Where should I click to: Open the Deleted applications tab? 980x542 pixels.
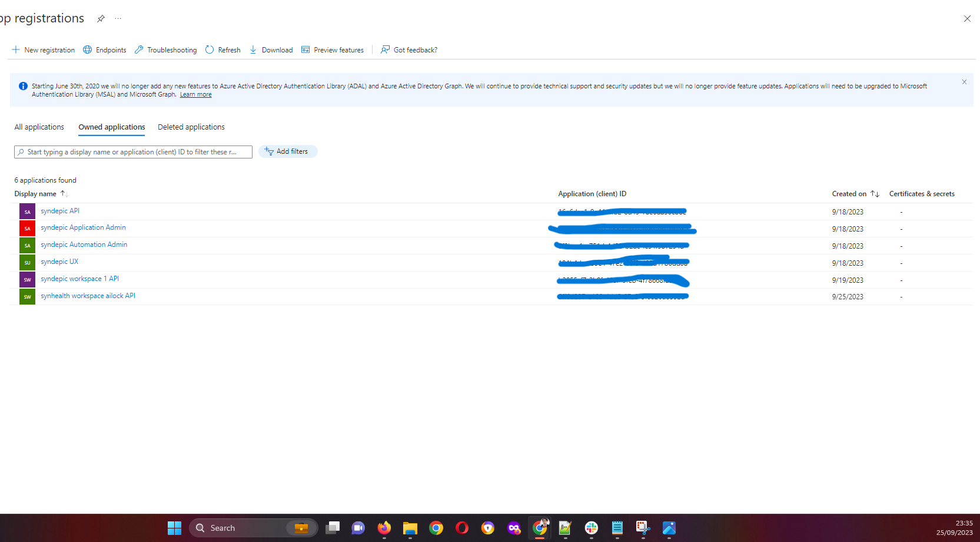tap(191, 127)
